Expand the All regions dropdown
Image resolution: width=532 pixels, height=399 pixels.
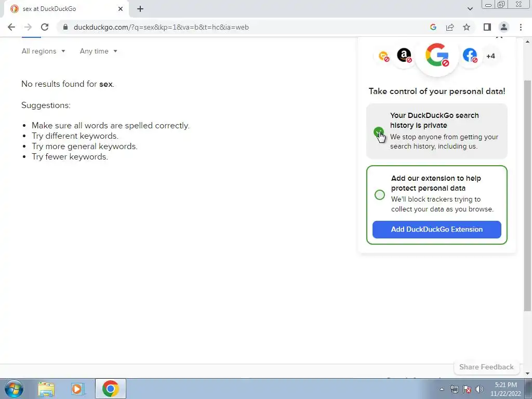(44, 51)
